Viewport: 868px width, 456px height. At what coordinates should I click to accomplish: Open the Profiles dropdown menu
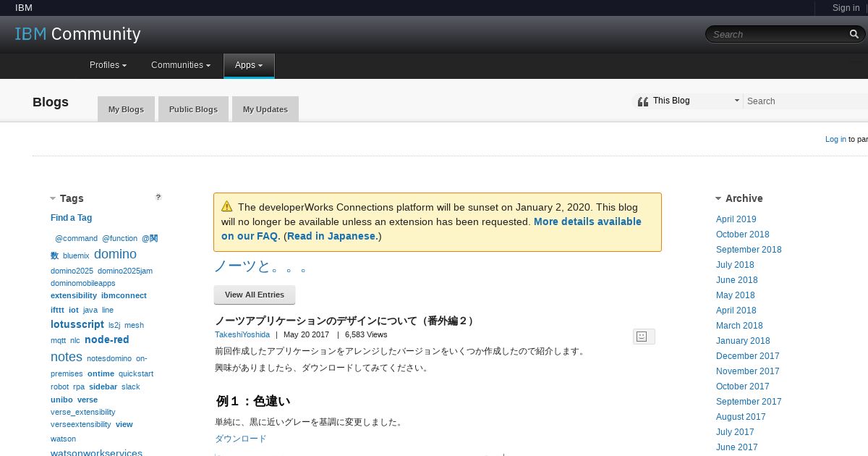pos(108,65)
